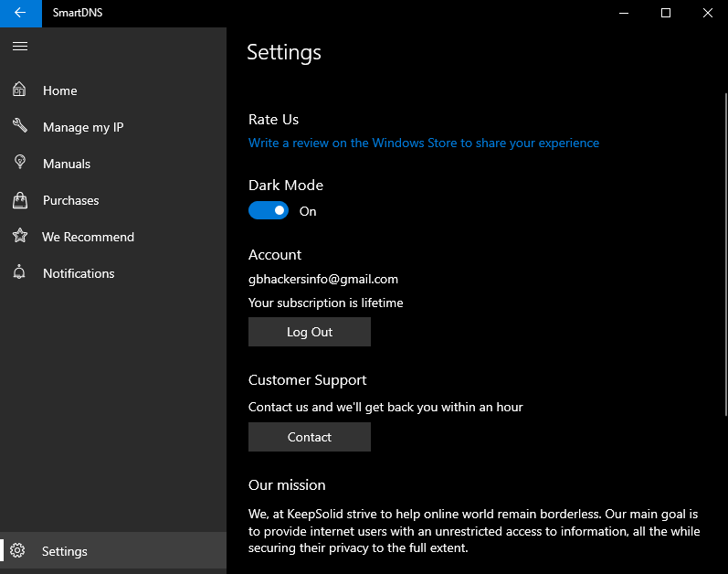The image size is (728, 574).
Task: Click the Settings page title
Action: (284, 52)
